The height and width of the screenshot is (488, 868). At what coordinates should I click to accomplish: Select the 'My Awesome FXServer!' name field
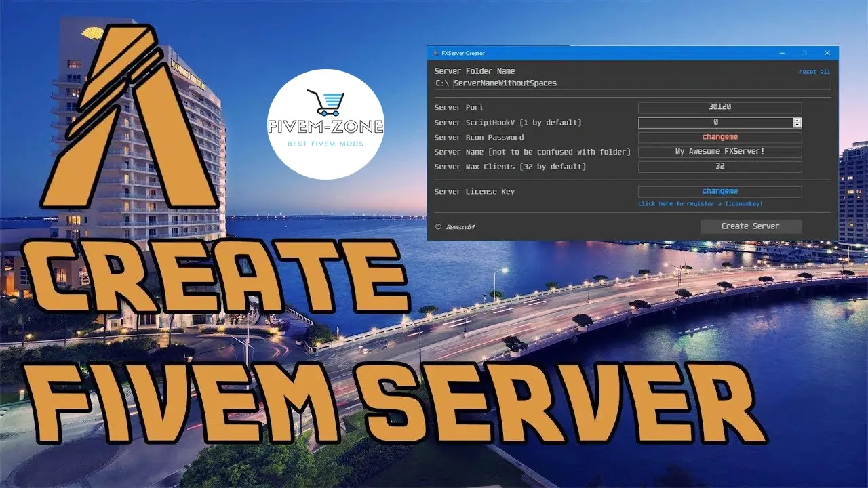(x=719, y=152)
